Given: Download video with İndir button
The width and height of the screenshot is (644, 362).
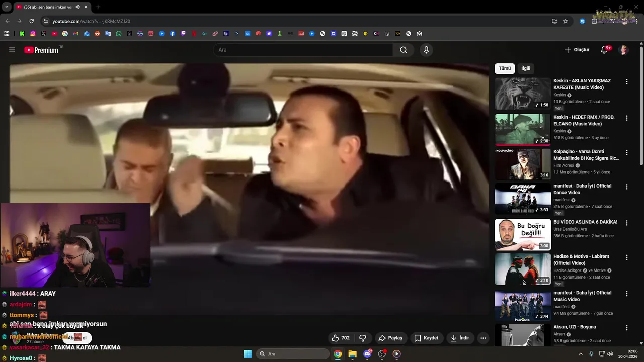Looking at the screenshot, I should point(460,338).
